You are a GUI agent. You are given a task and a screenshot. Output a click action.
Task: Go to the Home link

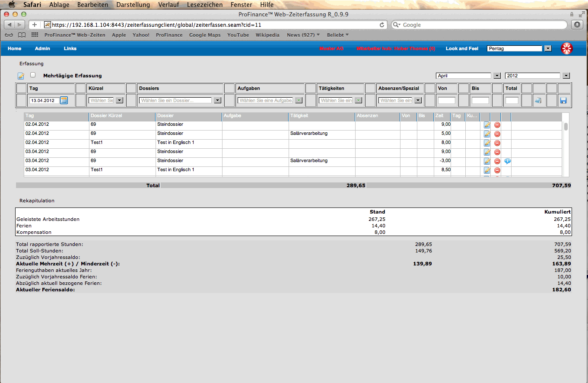pos(14,49)
